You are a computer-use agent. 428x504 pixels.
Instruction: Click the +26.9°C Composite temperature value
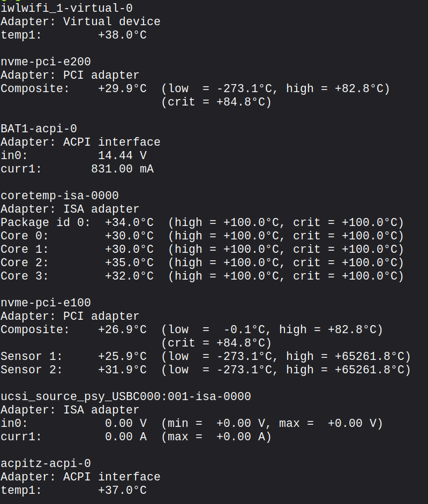(122, 329)
